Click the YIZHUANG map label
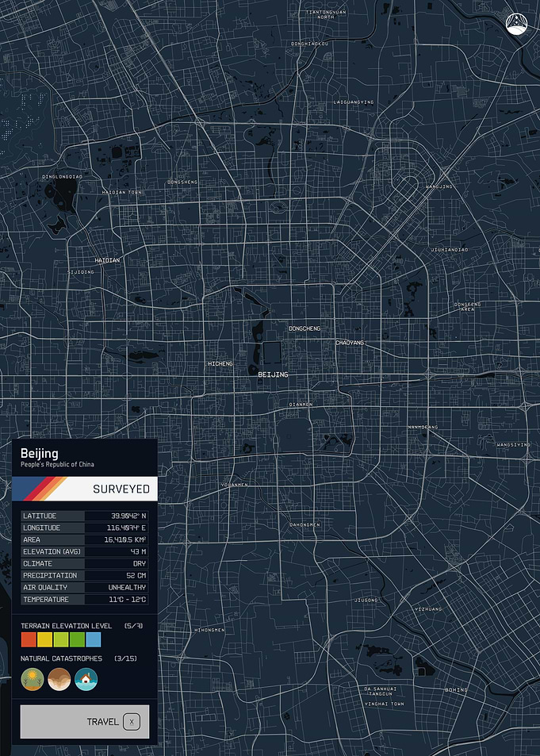This screenshot has height=756, width=540. (428, 609)
